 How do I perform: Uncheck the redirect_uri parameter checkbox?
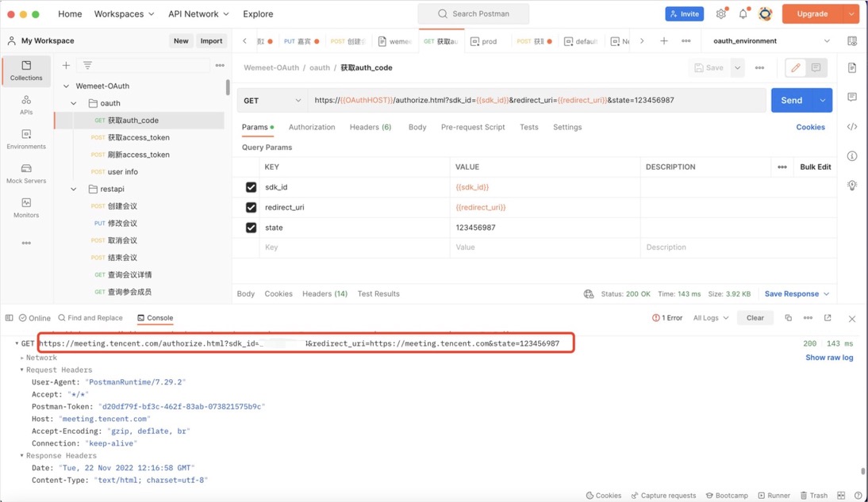(251, 207)
